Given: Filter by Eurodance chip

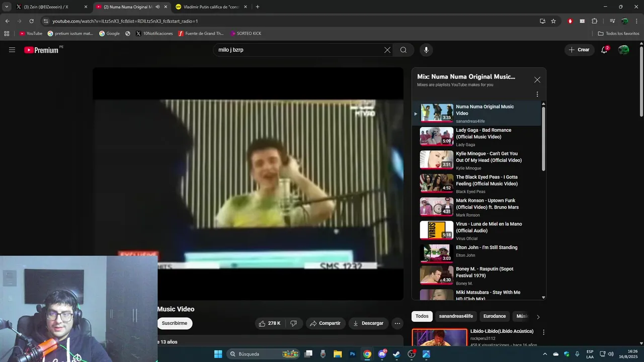Looking at the screenshot, I should click(495, 316).
